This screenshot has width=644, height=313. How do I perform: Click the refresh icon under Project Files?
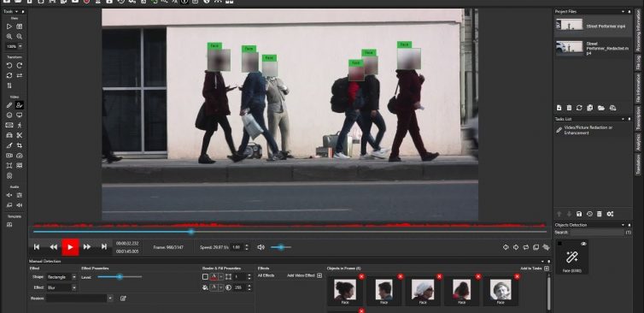point(579,108)
